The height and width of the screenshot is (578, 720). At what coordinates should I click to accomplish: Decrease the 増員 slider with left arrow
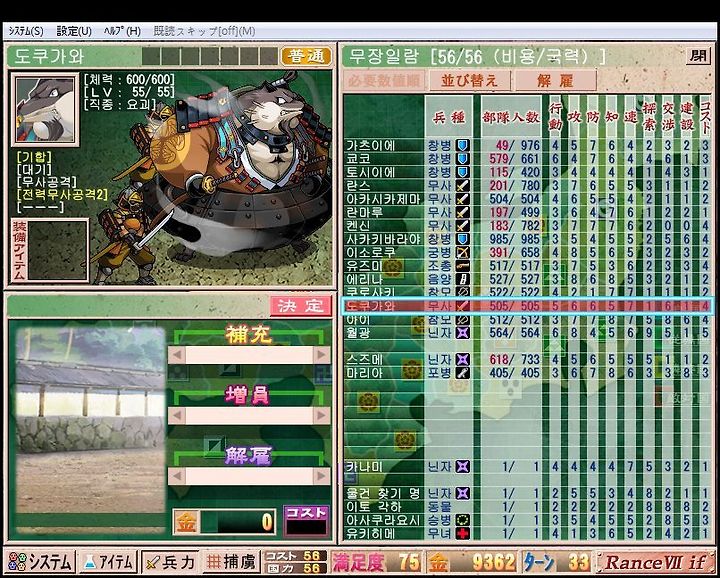tap(177, 415)
